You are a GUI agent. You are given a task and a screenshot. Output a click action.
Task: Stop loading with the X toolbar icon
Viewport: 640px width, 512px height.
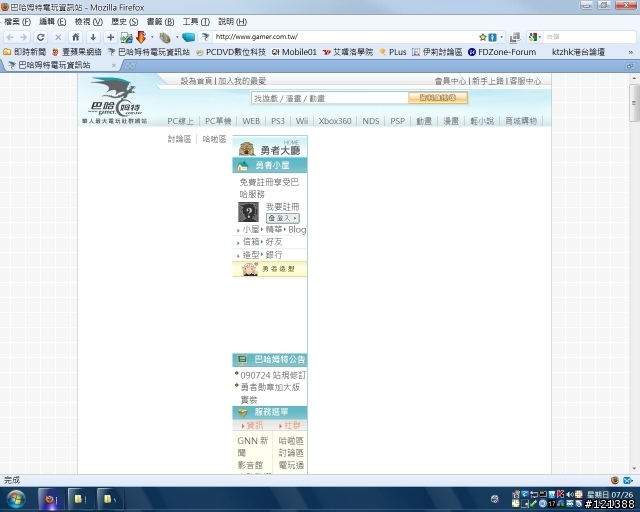coord(58,37)
